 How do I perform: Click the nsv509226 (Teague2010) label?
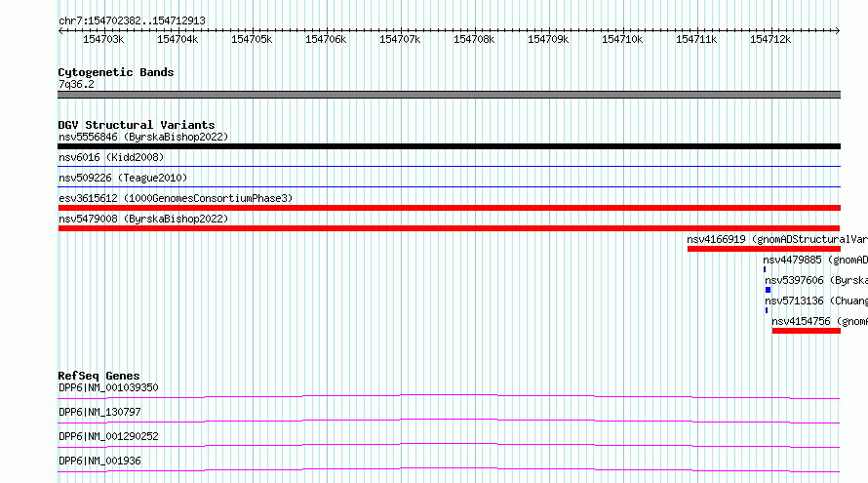click(123, 178)
